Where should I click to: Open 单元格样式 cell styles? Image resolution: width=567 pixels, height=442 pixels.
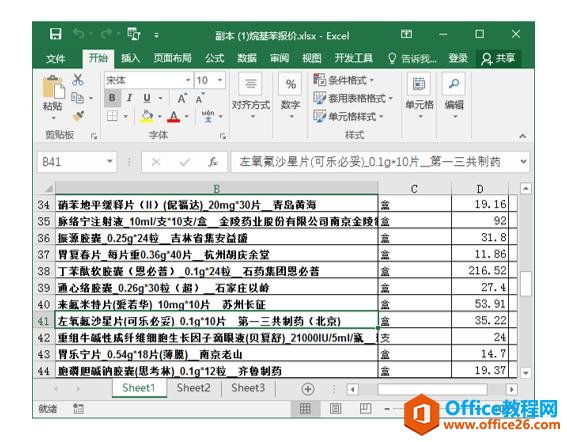pos(348,116)
